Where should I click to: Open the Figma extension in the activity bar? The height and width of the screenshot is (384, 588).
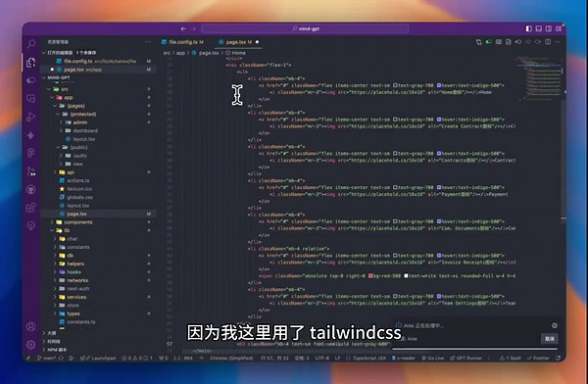31,153
